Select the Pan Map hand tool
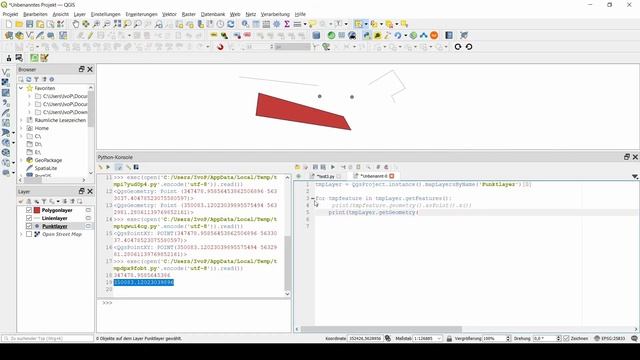The height and width of the screenshot is (360, 640). (76, 24)
